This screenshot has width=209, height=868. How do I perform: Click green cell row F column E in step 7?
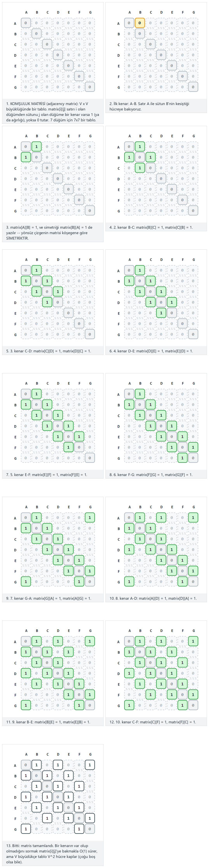(x=68, y=447)
